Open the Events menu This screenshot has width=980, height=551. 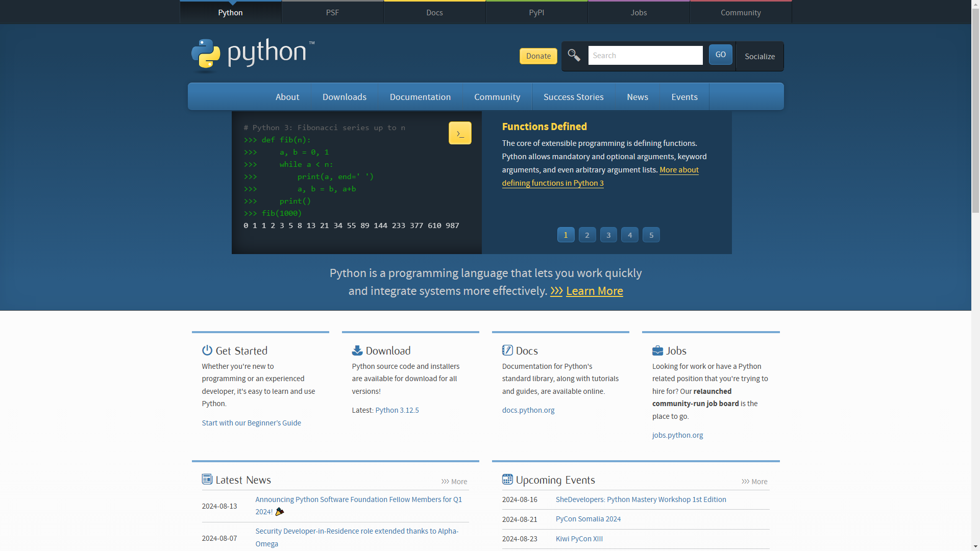684,97
